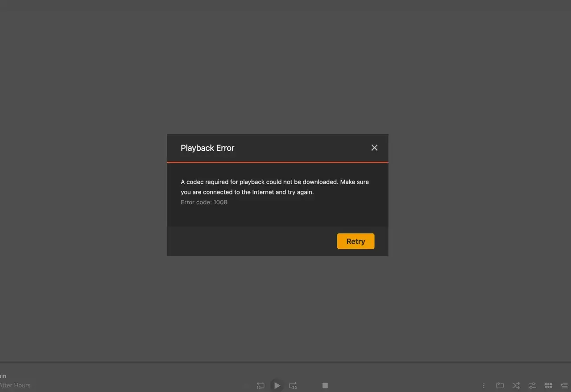Viewport: 571px width, 392px height.
Task: Open playback settings sliders icon
Action: (532, 385)
